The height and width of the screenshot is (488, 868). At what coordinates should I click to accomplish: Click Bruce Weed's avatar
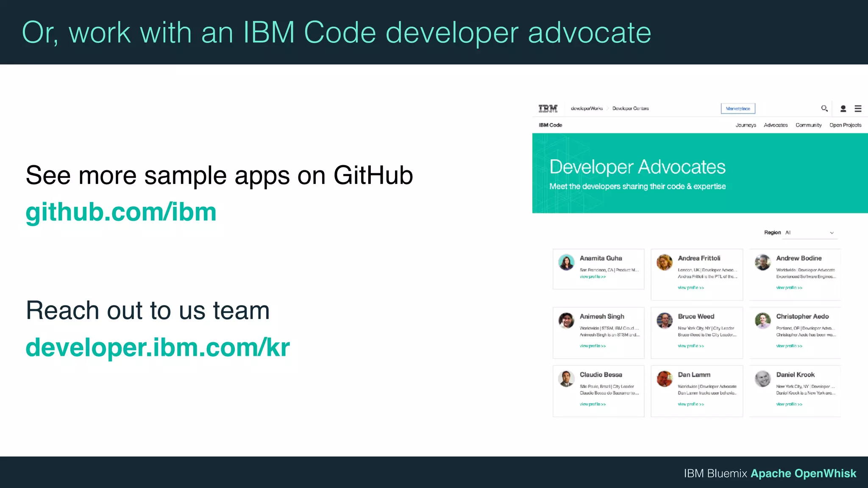click(665, 321)
